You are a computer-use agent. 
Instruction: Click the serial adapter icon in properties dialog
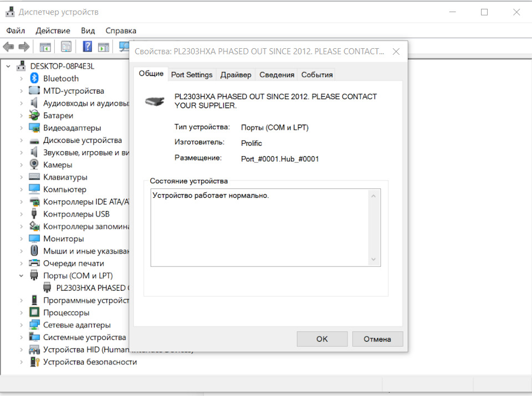(155, 101)
